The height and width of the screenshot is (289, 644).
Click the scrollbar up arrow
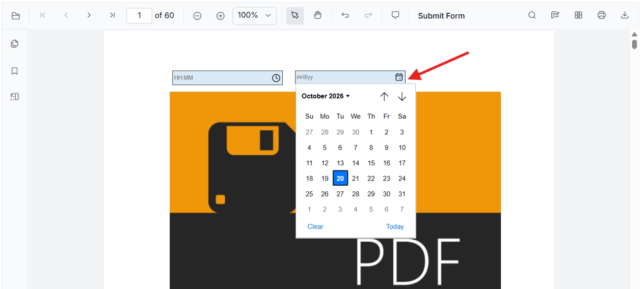(x=634, y=34)
